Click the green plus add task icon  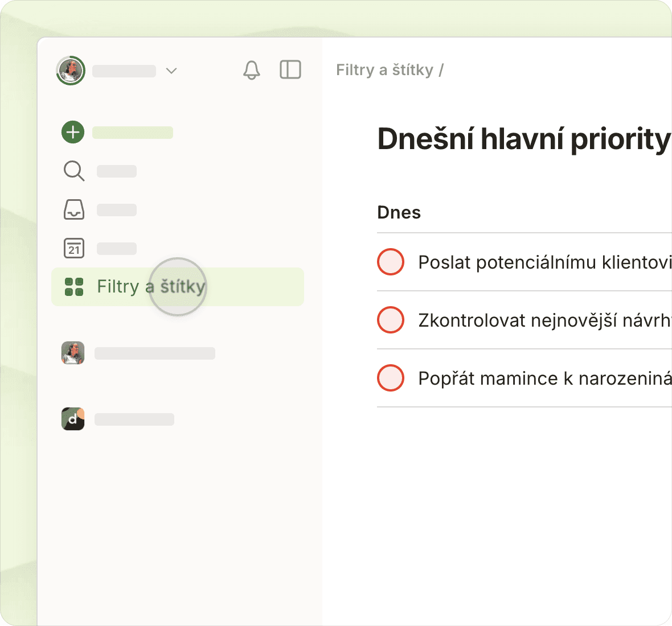73,133
